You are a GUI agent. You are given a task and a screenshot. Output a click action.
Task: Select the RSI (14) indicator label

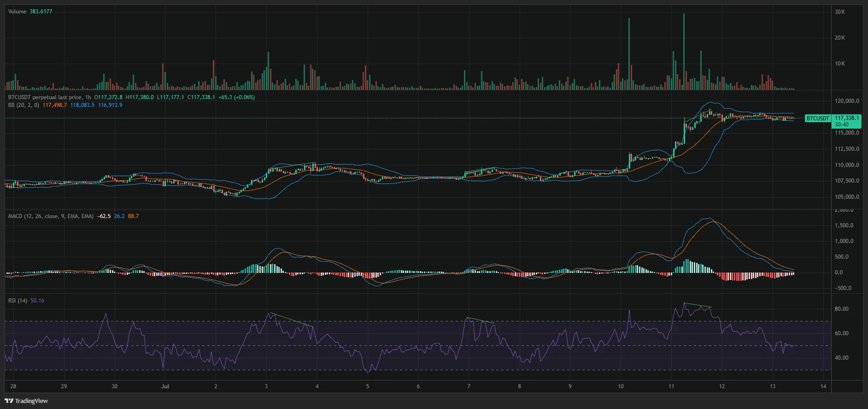pyautogui.click(x=18, y=301)
